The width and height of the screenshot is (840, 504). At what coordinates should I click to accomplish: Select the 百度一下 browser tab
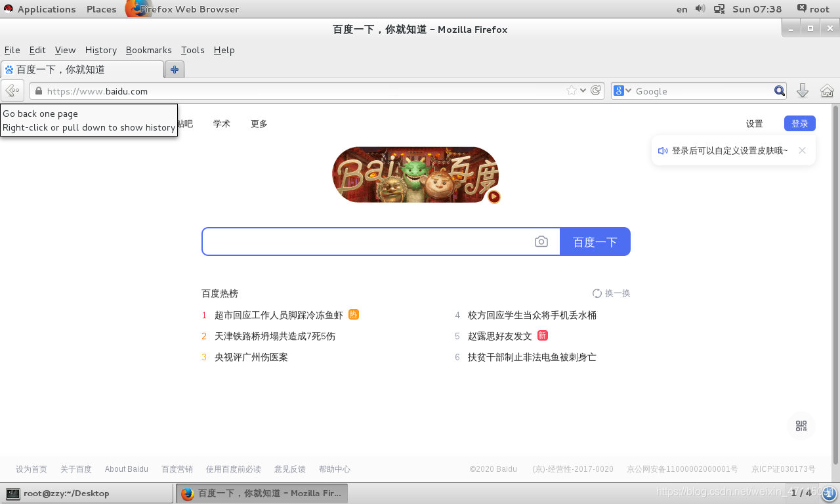82,69
